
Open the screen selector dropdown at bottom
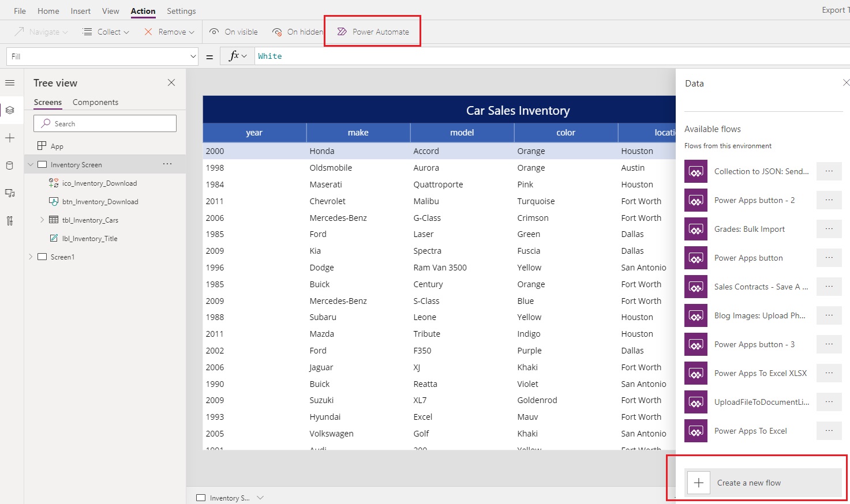coord(260,497)
